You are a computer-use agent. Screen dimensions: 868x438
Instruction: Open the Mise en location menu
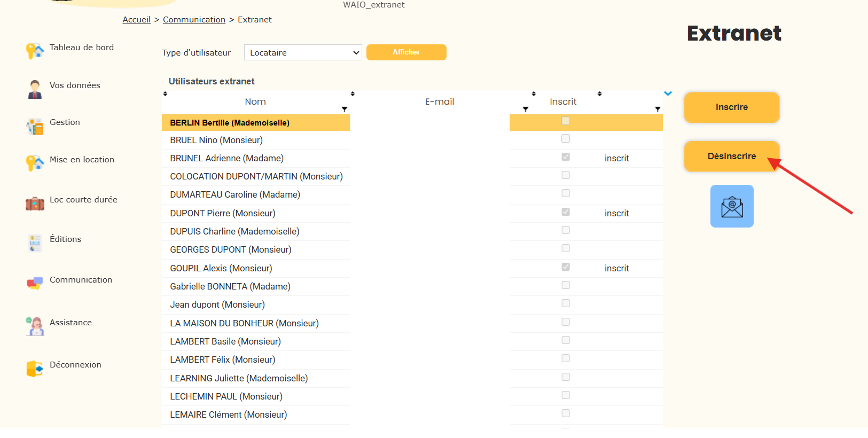click(82, 160)
